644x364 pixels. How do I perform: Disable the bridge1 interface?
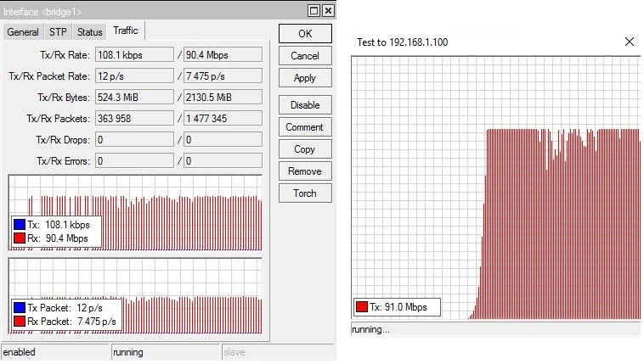[x=304, y=105]
